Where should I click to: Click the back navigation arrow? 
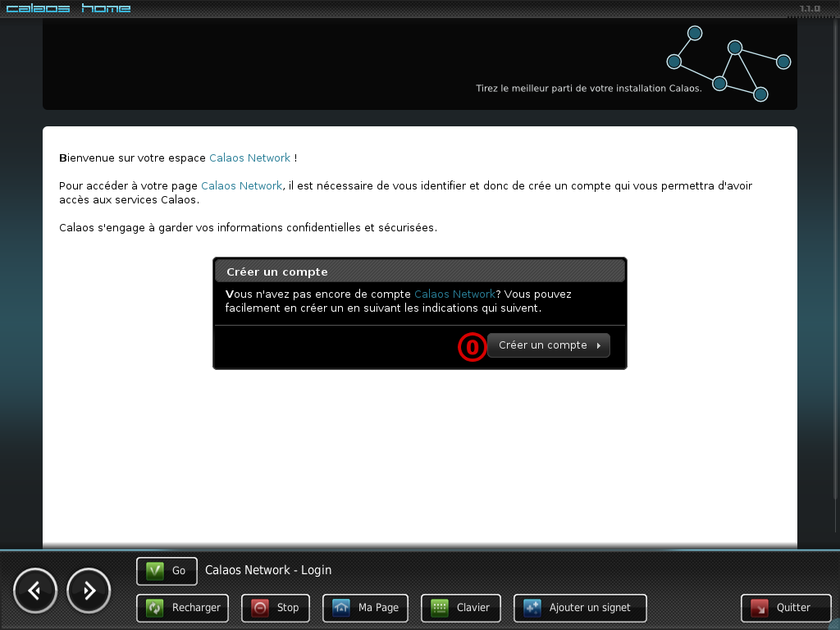point(35,591)
